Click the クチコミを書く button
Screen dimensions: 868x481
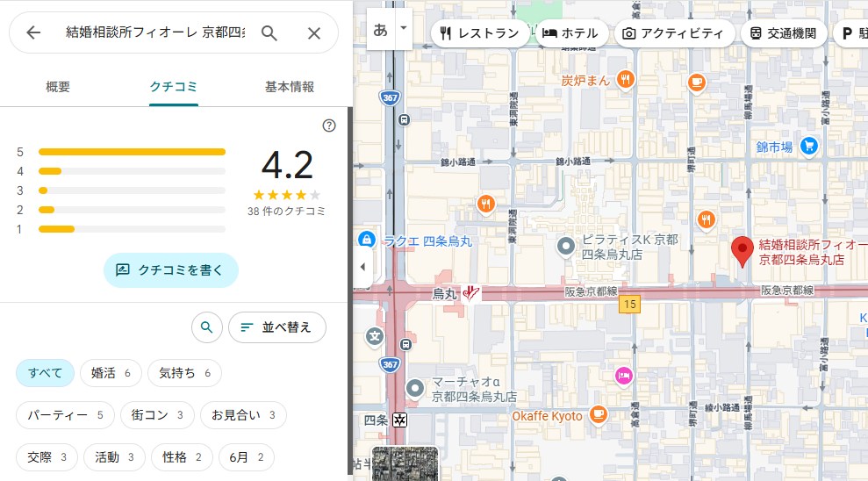click(171, 270)
